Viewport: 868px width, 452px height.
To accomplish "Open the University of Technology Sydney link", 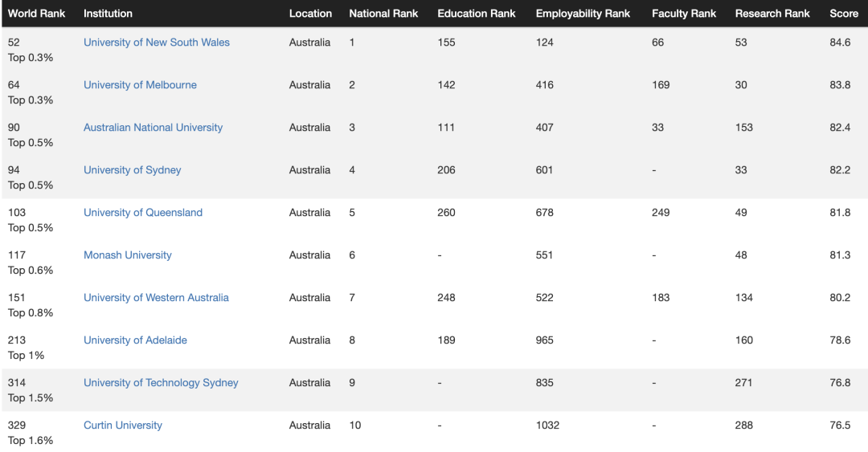I will (x=161, y=383).
